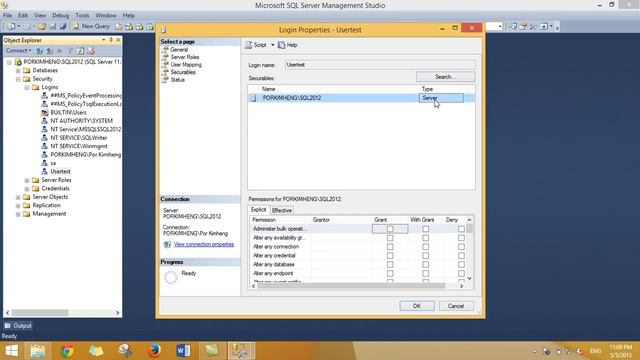This screenshot has height=360, width=640.
Task: Click the New Query toolbar button
Action: [91, 26]
